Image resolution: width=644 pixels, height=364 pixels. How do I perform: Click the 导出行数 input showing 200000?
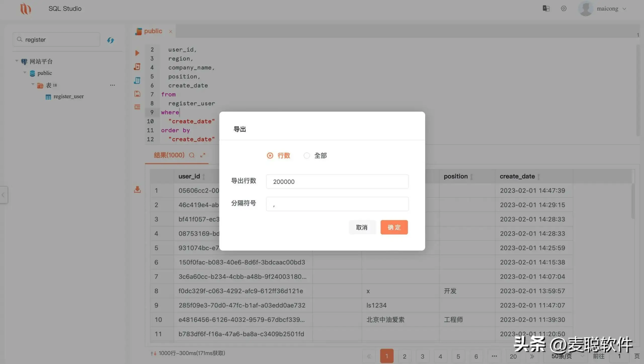(x=337, y=181)
